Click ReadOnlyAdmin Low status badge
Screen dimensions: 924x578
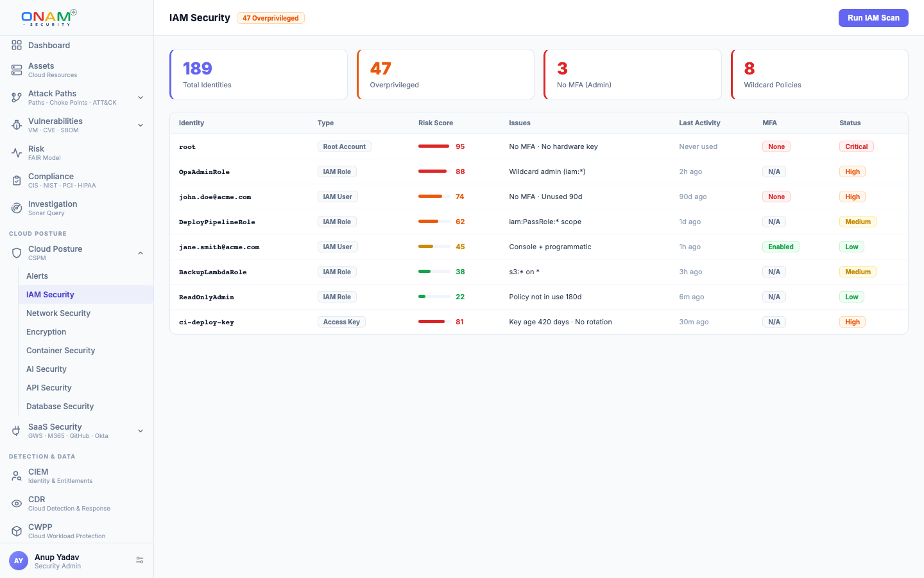pos(851,297)
